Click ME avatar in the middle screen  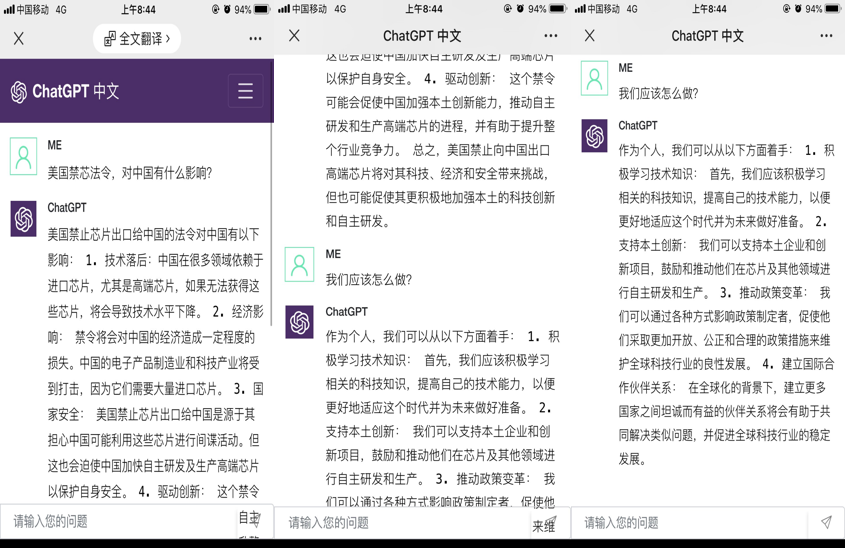tap(299, 264)
